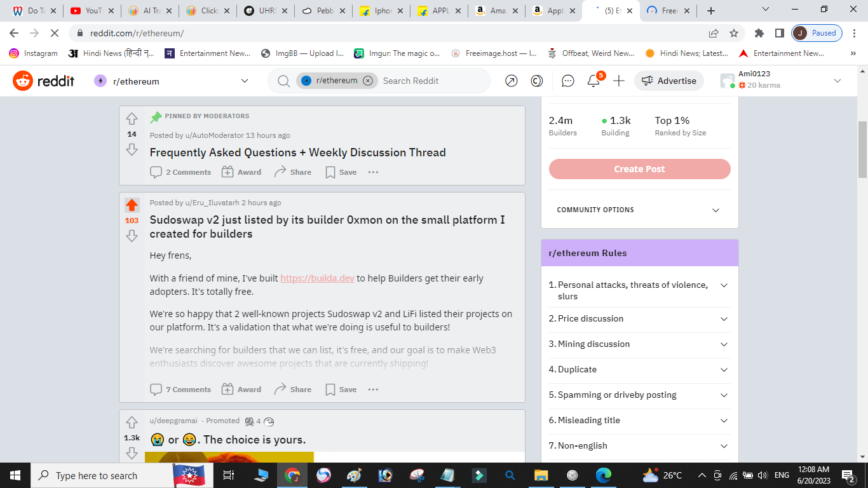The width and height of the screenshot is (868, 488).
Task: Click Award on the pinned FAQ post
Action: pyautogui.click(x=241, y=172)
